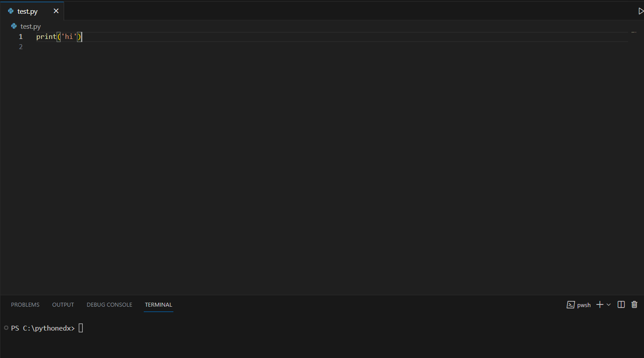Click the pwsh terminal shell icon
644x358 pixels.
571,304
